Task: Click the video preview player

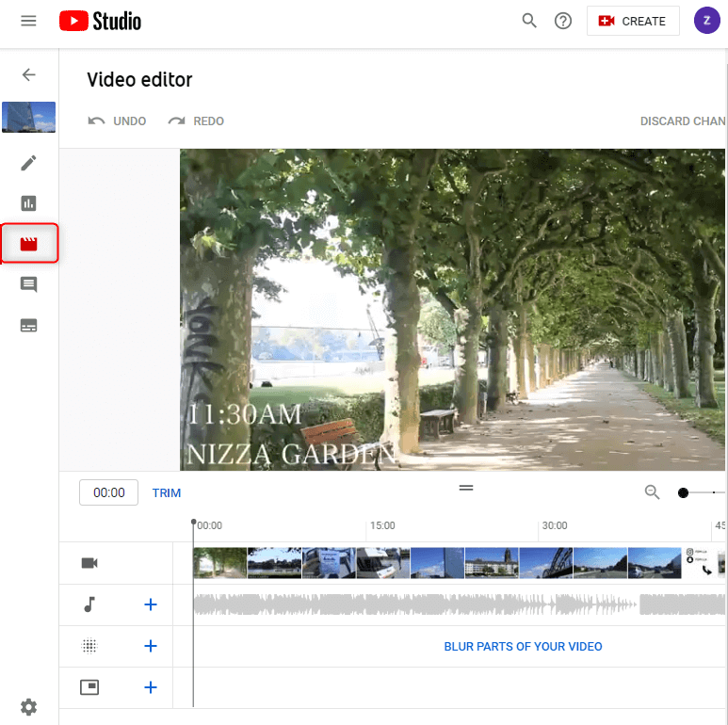Action: pyautogui.click(x=452, y=310)
